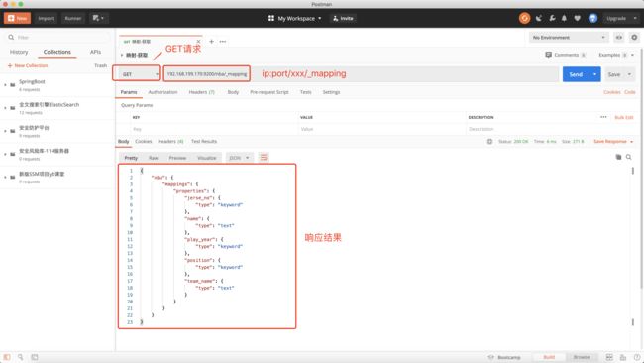Image resolution: width=644 pixels, height=363 pixels.
Task: Click the two-pane layout icon in status bar
Action: [x=609, y=357]
